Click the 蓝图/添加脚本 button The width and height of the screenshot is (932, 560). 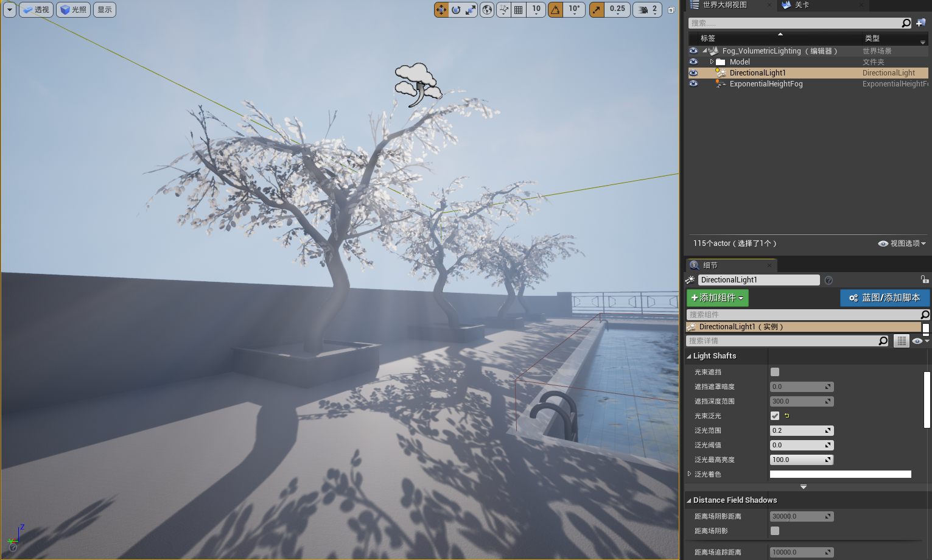(885, 298)
